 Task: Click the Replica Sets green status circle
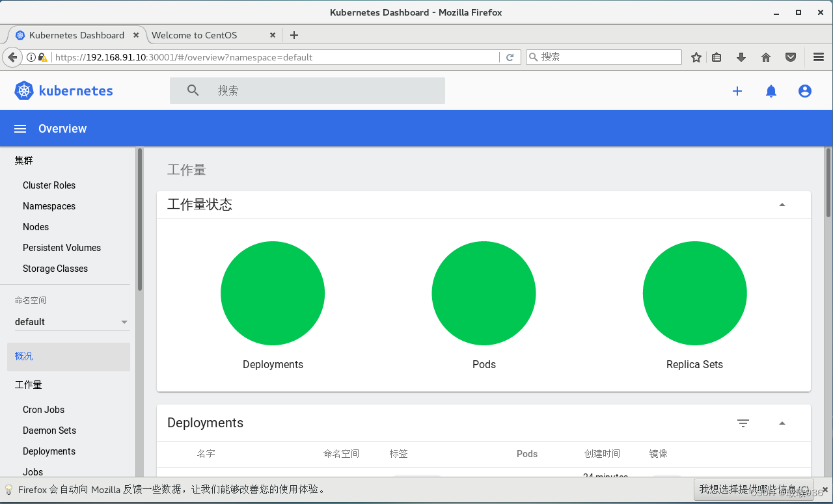[x=694, y=293]
